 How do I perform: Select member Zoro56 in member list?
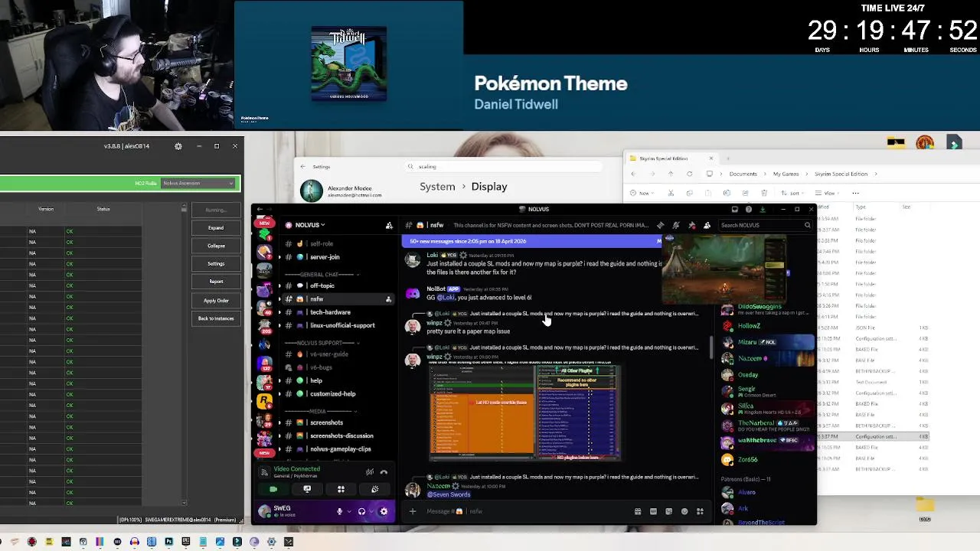[x=747, y=459]
